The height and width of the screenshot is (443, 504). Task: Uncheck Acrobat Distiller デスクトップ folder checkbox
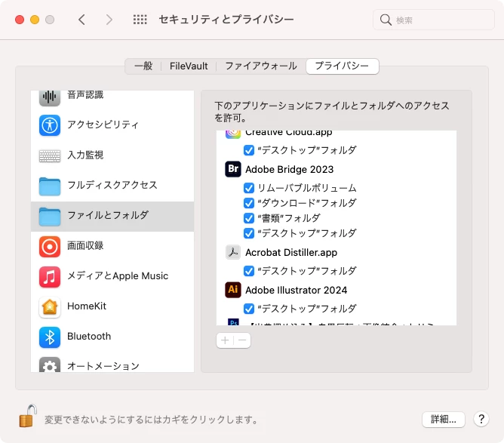[249, 271]
